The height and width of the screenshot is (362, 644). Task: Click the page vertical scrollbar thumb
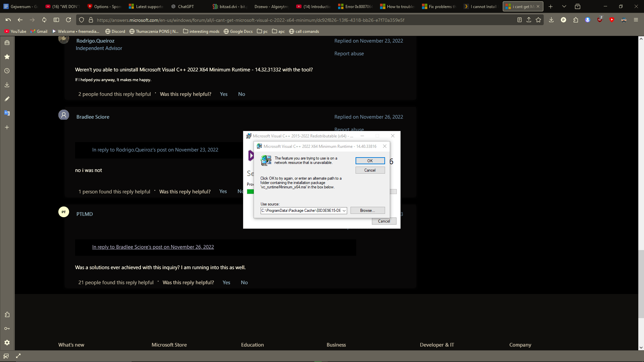[x=641, y=284]
